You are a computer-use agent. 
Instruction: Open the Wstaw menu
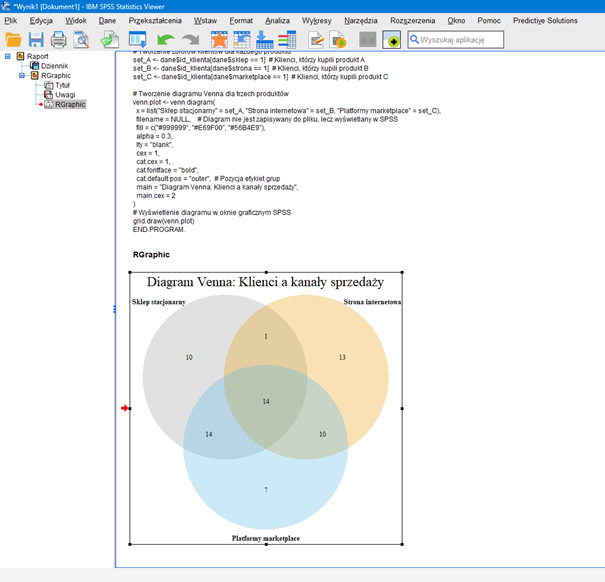[x=205, y=20]
